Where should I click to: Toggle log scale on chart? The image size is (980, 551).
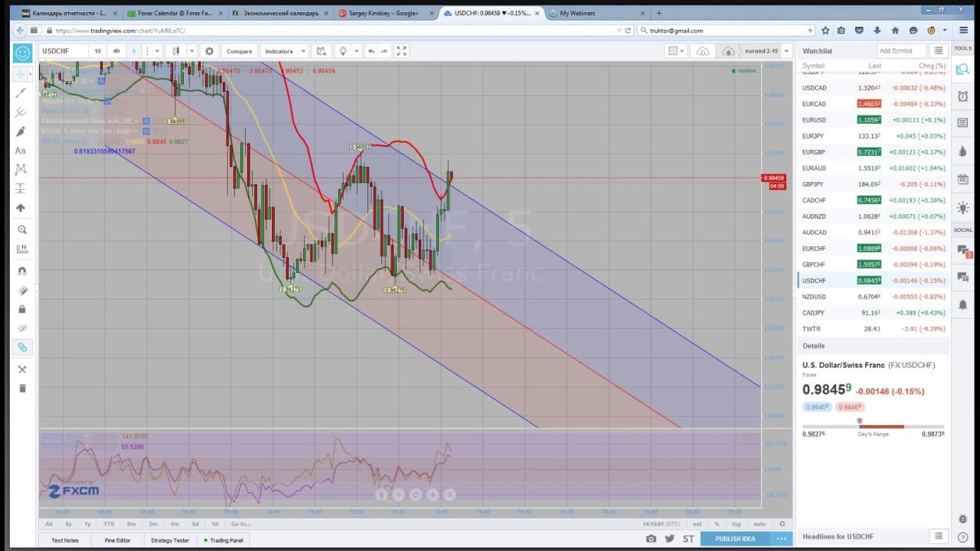(x=737, y=523)
